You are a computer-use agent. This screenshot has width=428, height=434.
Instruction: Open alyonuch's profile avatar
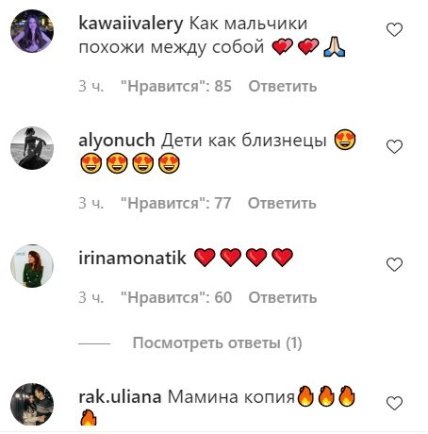pyautogui.click(x=32, y=148)
